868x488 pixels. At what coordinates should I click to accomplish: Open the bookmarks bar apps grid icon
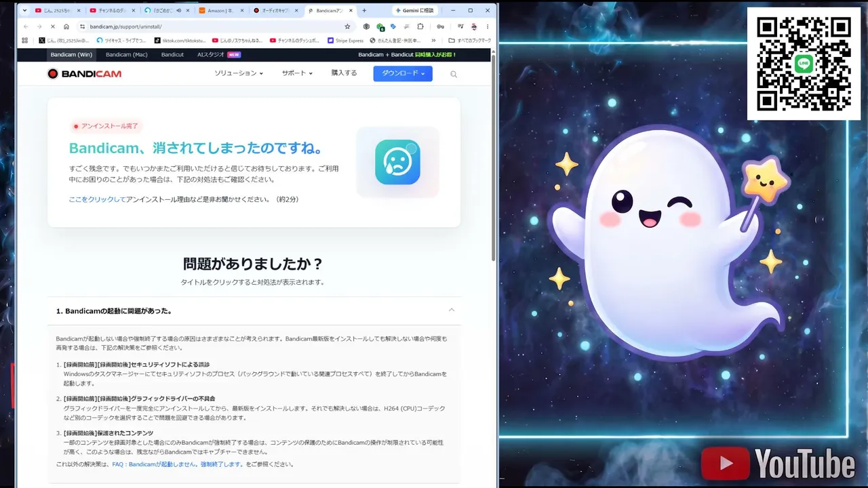click(25, 41)
